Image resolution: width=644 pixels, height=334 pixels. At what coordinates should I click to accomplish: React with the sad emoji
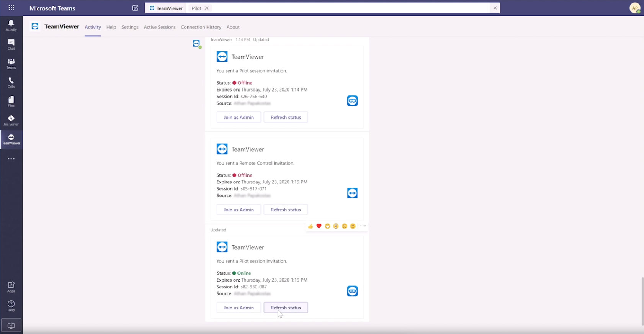click(x=344, y=226)
